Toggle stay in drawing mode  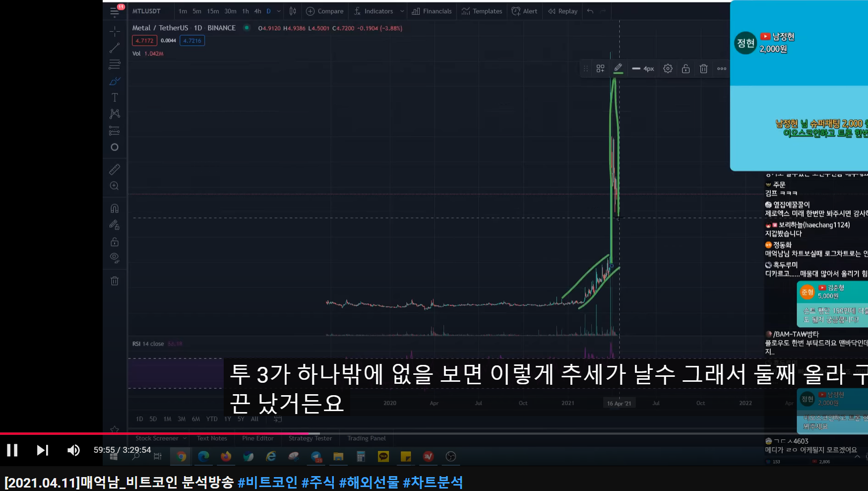pos(115,225)
